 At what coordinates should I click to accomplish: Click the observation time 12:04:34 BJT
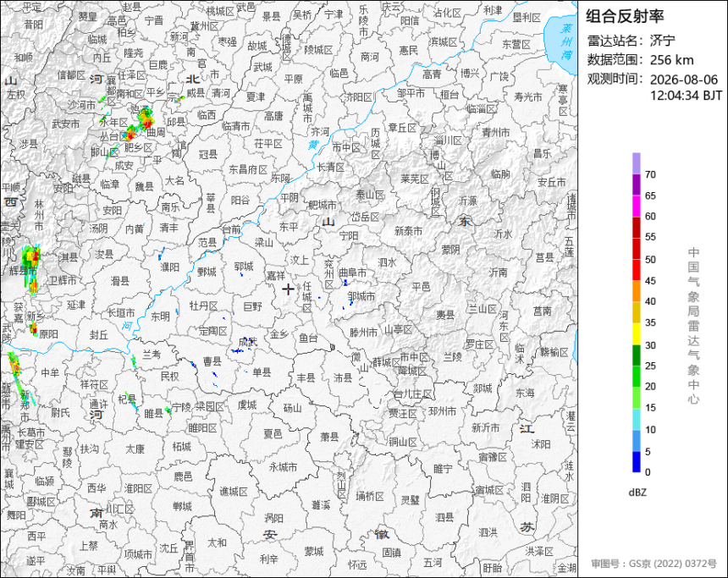coord(686,96)
